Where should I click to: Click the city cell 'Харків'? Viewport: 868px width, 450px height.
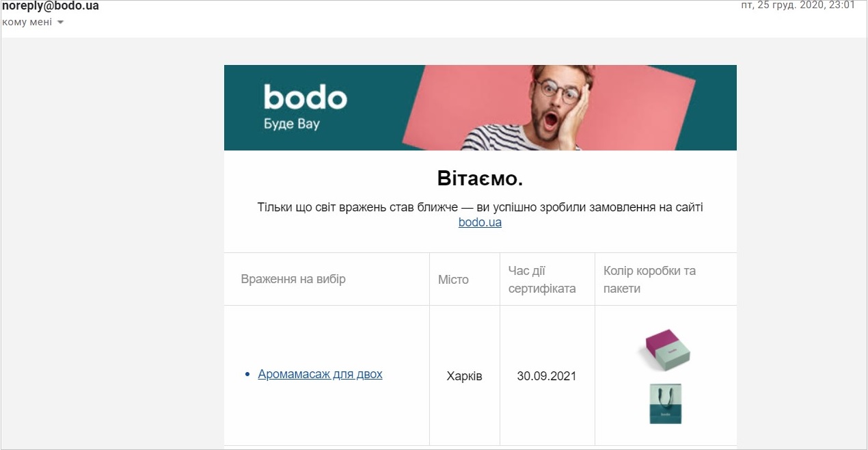coord(464,376)
